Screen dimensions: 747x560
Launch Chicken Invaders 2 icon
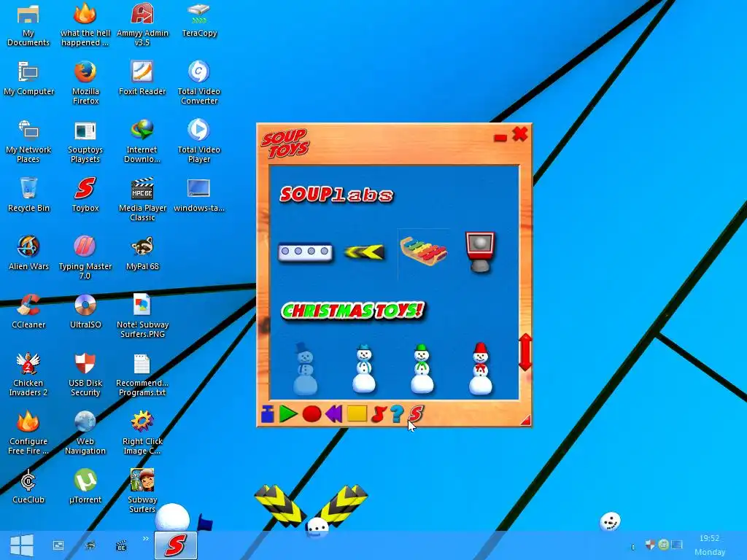tap(28, 374)
